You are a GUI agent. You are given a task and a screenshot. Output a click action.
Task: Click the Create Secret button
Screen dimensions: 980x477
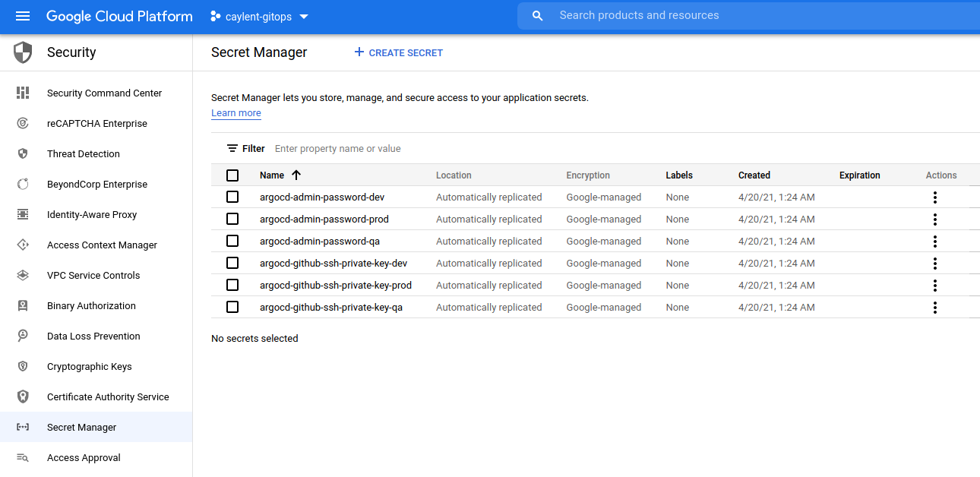pos(399,52)
